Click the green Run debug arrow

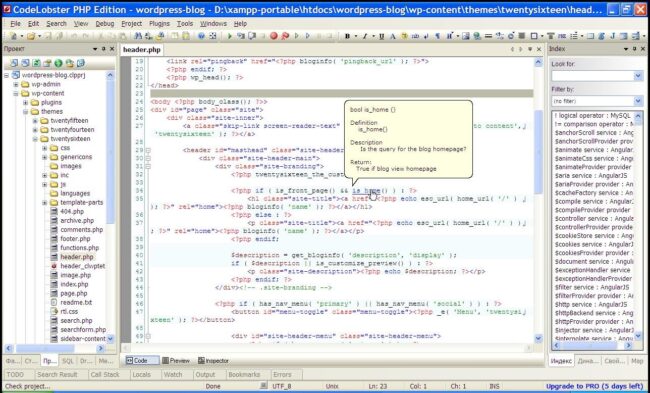pos(230,36)
